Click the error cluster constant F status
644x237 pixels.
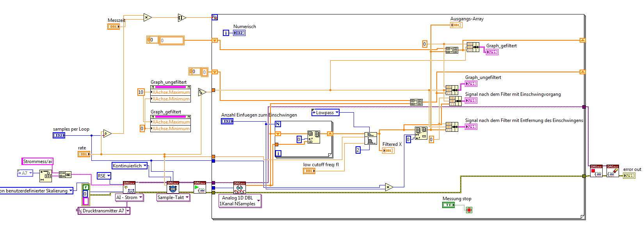(86, 187)
